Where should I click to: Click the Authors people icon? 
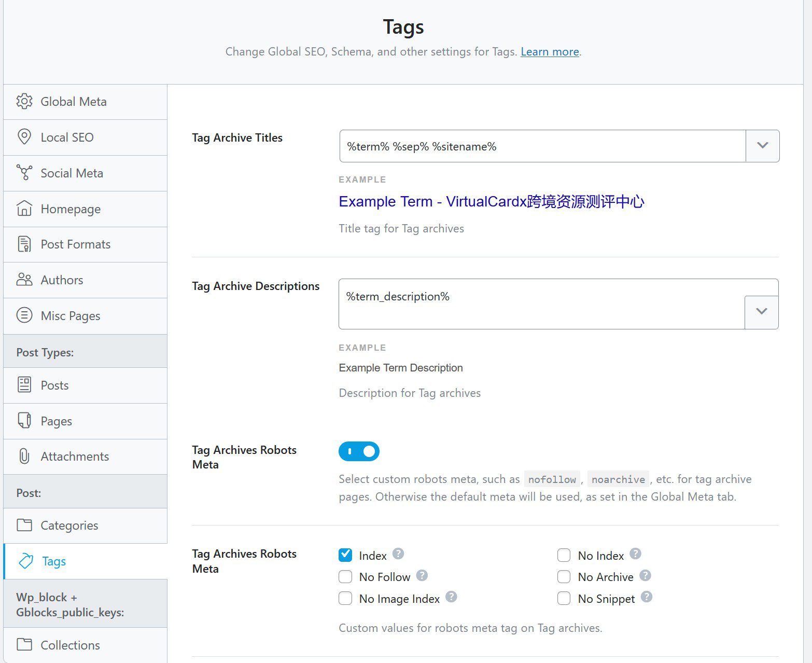(24, 280)
